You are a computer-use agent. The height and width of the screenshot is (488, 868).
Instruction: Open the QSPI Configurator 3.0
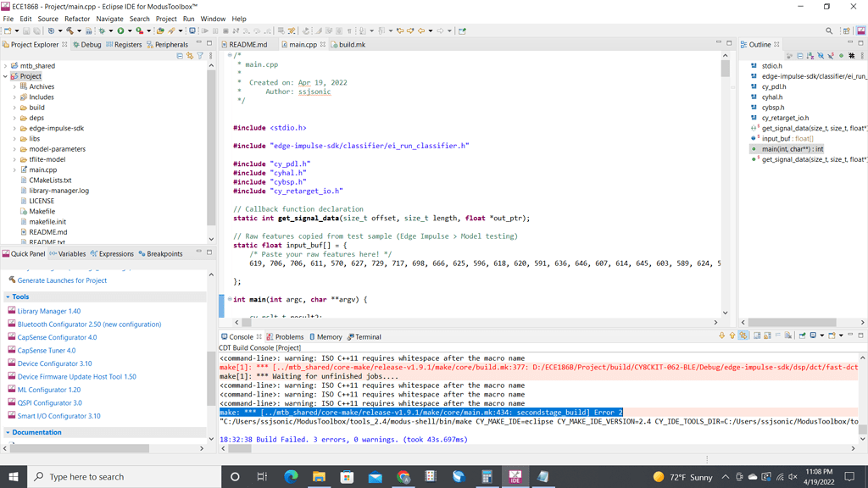(48, 402)
